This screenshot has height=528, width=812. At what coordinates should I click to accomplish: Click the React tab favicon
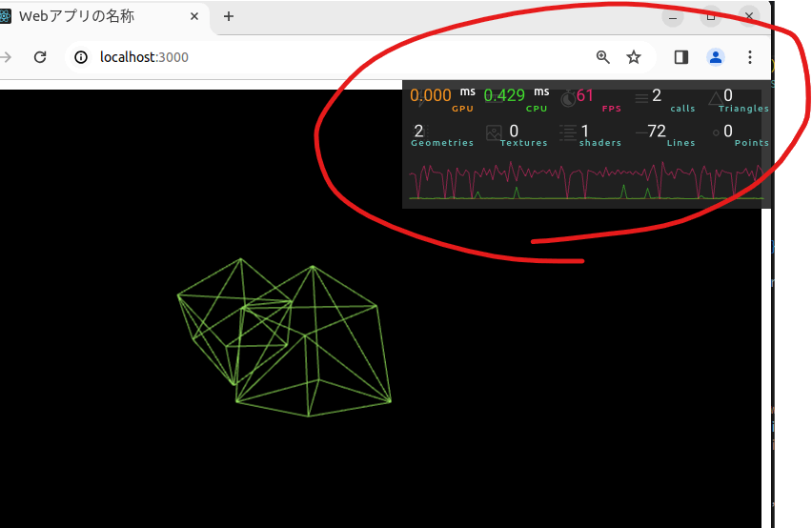(x=5, y=16)
